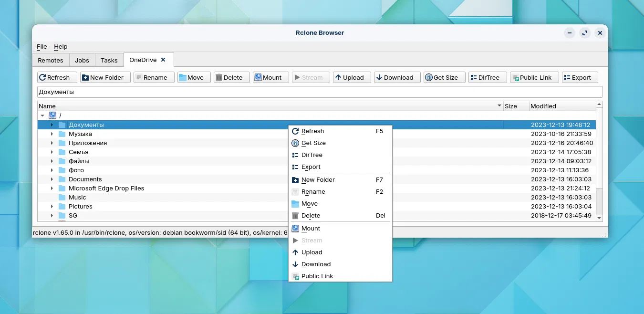Click the Move toolbar button
This screenshot has width=644, height=314.
point(194,77)
